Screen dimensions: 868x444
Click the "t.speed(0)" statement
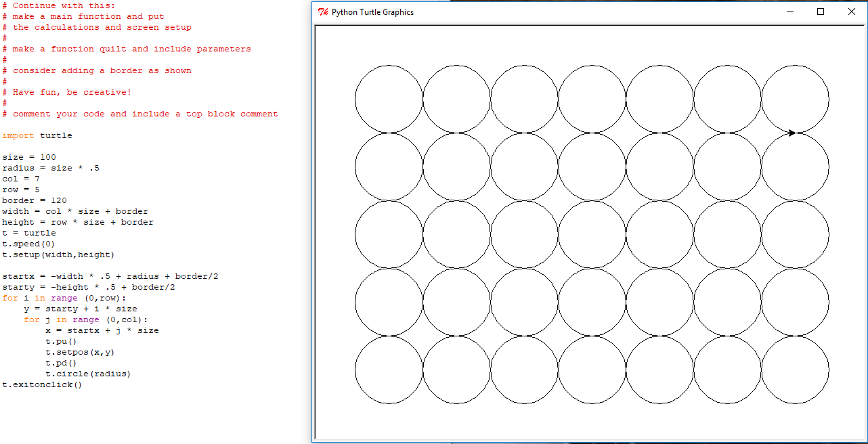click(x=26, y=244)
